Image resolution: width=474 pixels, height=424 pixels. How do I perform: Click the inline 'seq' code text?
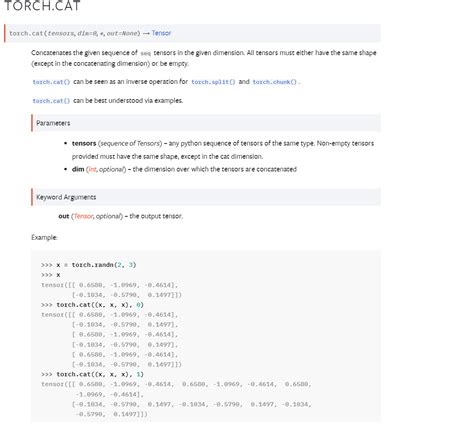click(146, 53)
